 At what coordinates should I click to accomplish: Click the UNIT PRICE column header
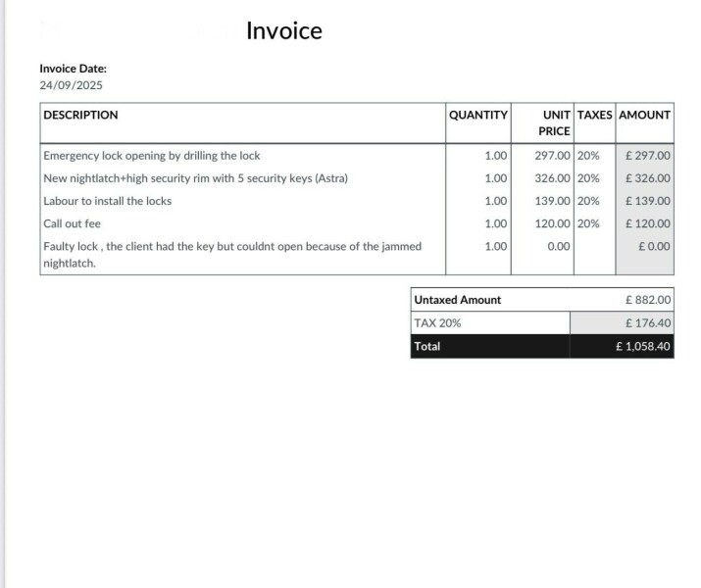point(555,122)
